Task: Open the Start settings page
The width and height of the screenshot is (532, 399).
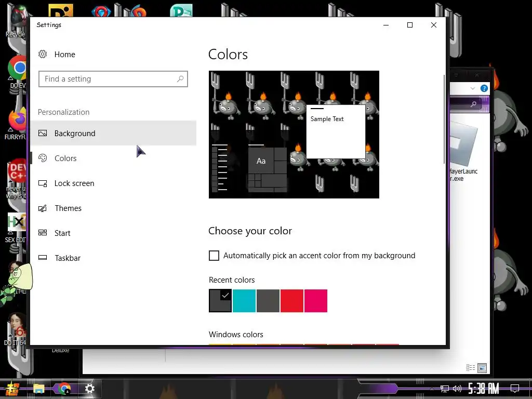Action: coord(113,233)
